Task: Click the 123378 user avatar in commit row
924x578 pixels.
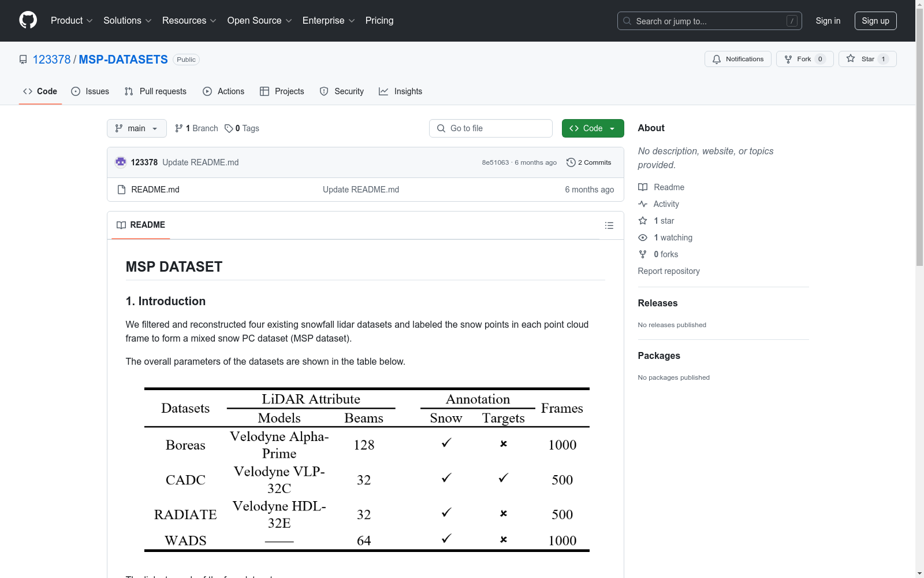Action: click(121, 162)
